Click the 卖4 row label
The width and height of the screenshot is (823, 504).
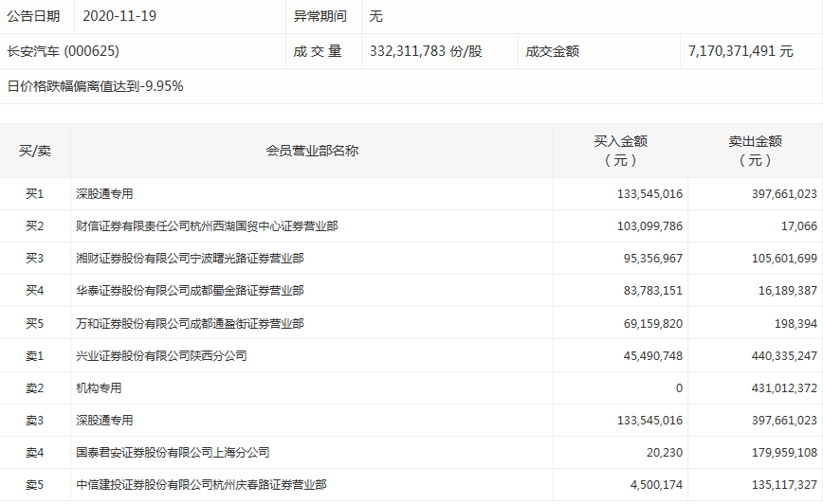pyautogui.click(x=35, y=453)
